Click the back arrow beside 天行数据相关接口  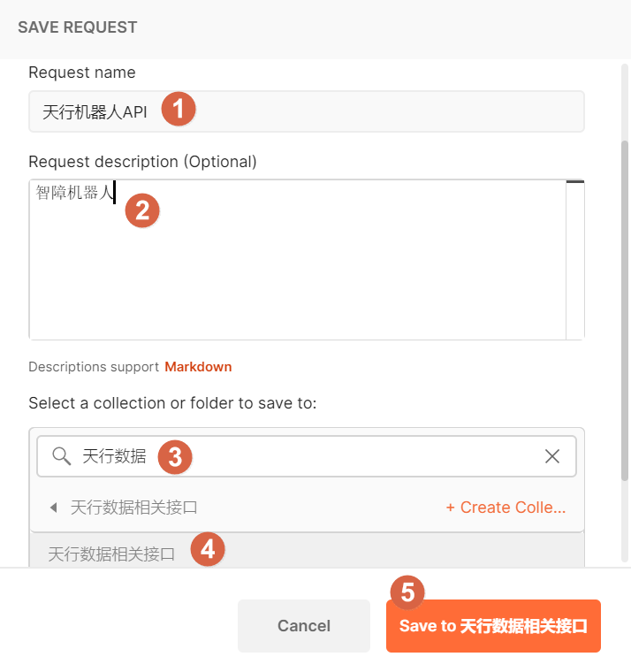[53, 508]
